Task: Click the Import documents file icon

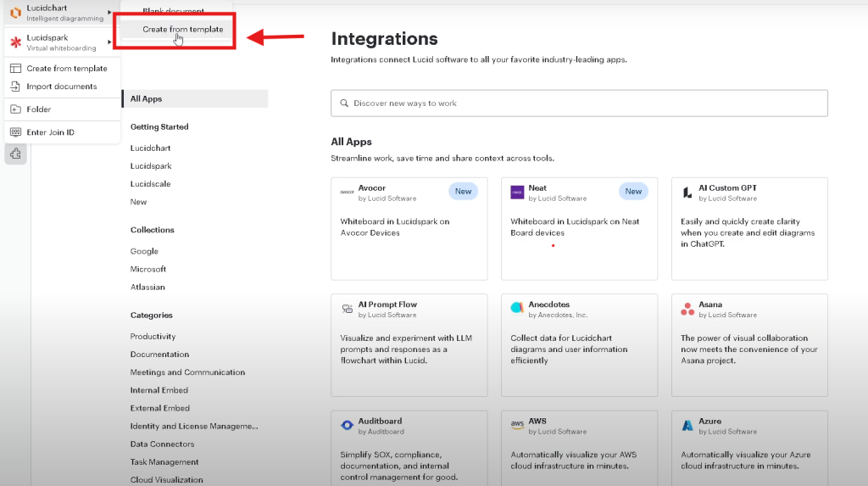Action: (15, 87)
